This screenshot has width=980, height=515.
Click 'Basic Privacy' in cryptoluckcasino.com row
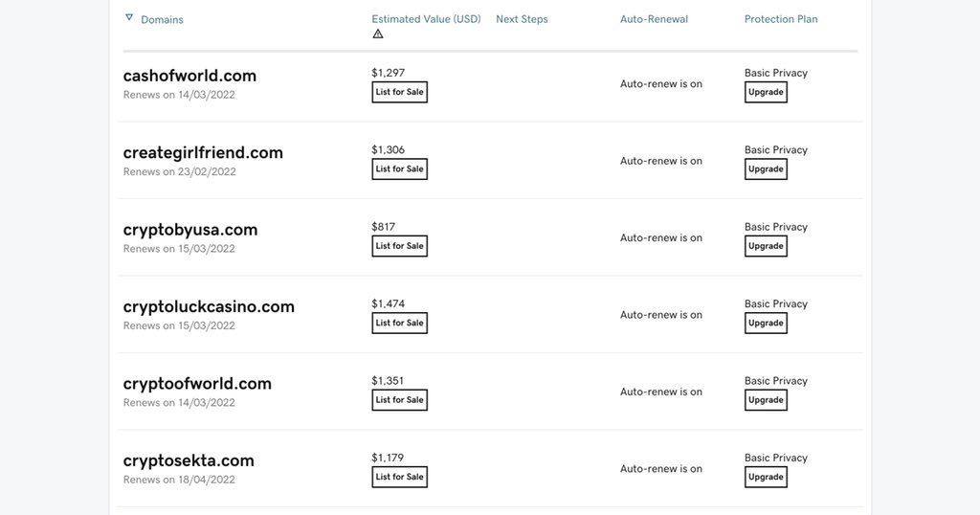pos(775,303)
